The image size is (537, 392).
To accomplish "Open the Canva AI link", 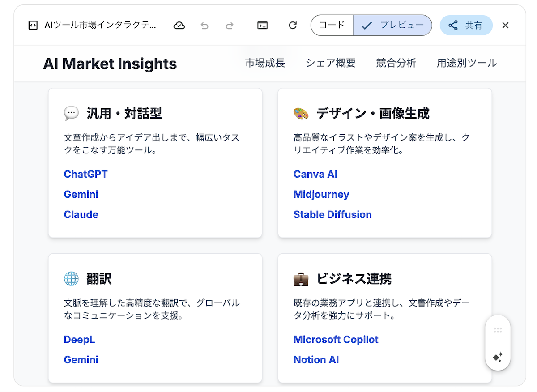I will [315, 174].
